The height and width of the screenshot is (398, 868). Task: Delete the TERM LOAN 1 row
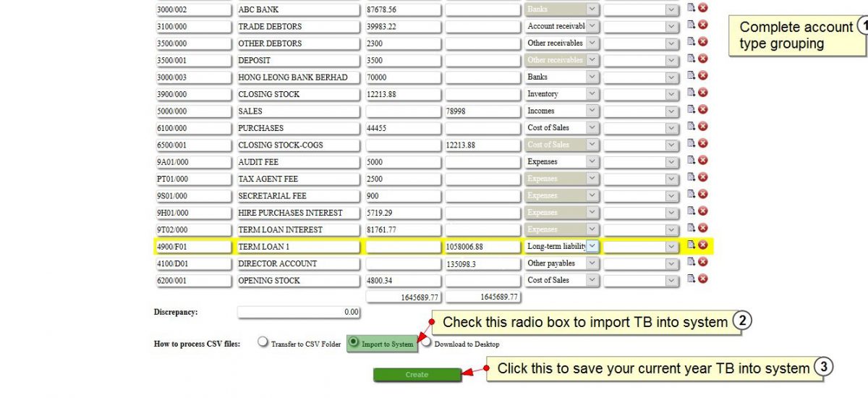coord(702,245)
